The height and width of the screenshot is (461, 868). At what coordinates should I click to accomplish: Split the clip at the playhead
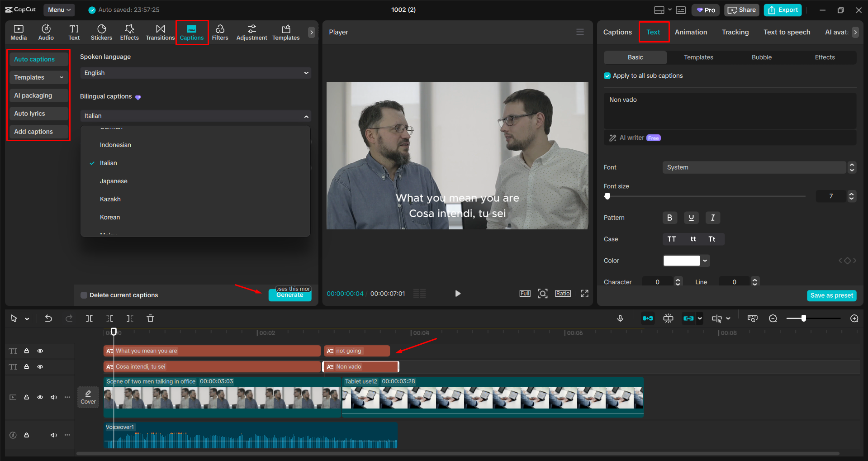click(x=89, y=318)
